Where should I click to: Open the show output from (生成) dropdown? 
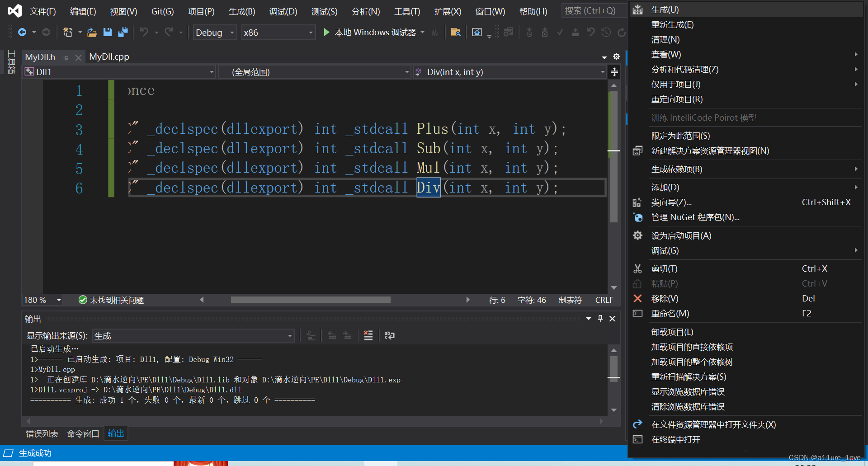[x=193, y=336]
